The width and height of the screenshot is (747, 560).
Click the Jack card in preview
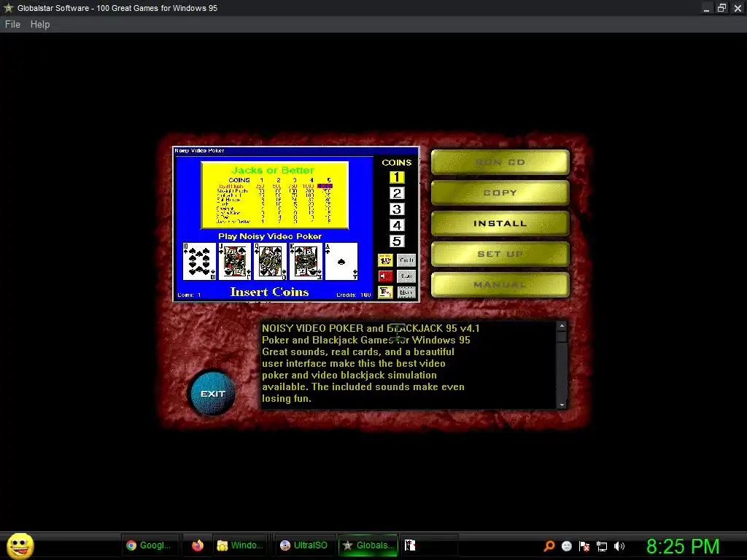[x=234, y=262]
